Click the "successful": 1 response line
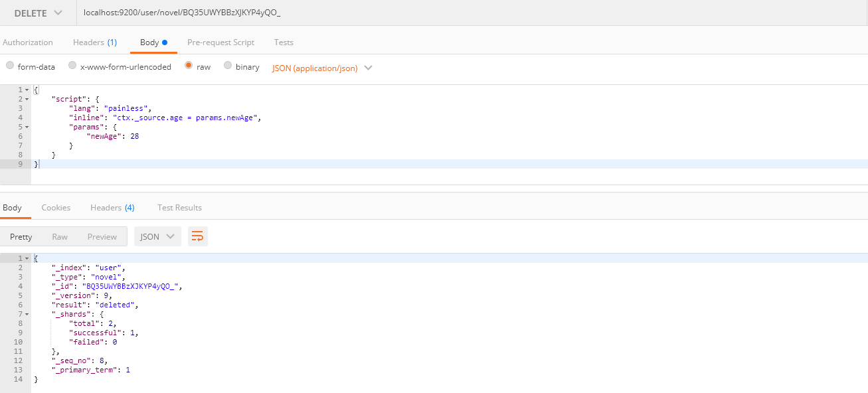Image resolution: width=868 pixels, height=393 pixels. pyautogui.click(x=104, y=333)
